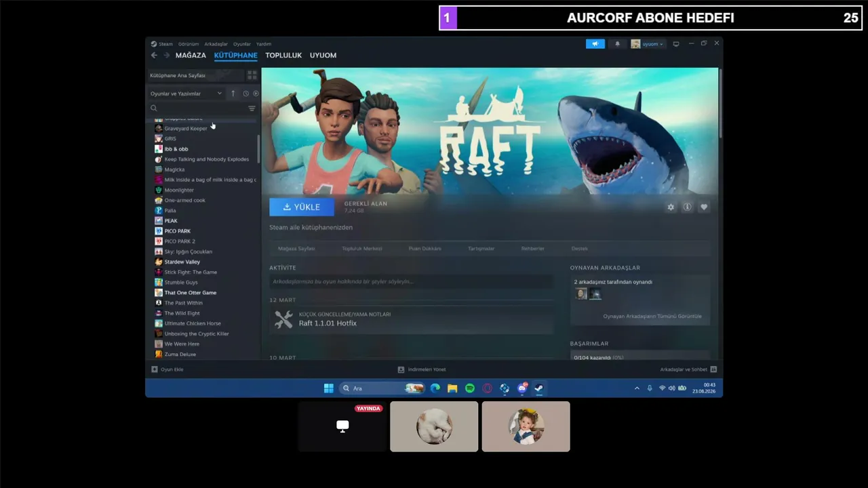Open UYUOM profile tab
Screen dimensions: 868x488
(323, 56)
